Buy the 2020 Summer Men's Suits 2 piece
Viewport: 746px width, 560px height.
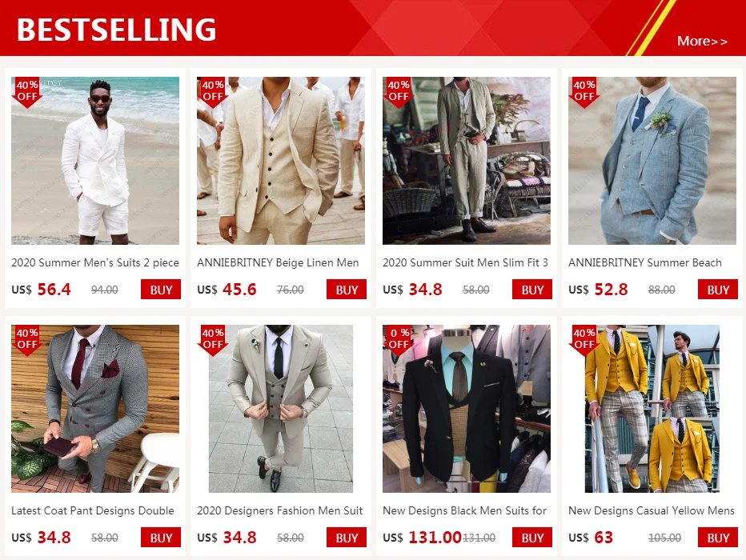pyautogui.click(x=161, y=290)
